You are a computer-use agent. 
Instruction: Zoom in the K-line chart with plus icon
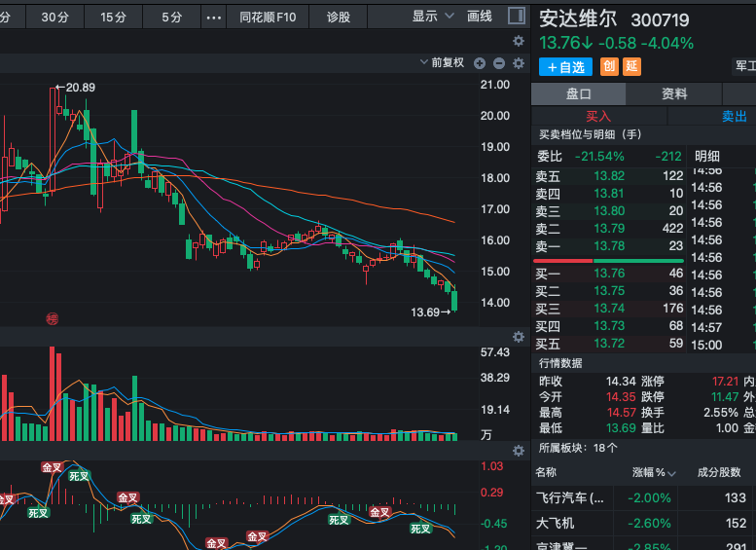(x=480, y=63)
